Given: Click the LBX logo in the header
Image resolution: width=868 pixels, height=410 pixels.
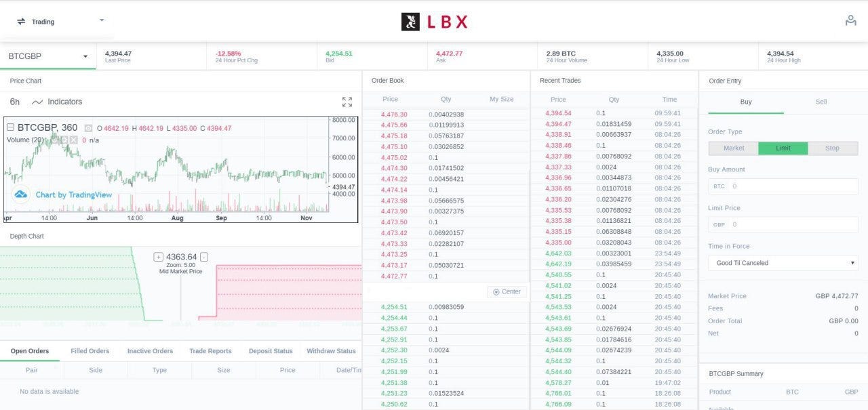Looking at the screenshot, I should click(x=434, y=22).
